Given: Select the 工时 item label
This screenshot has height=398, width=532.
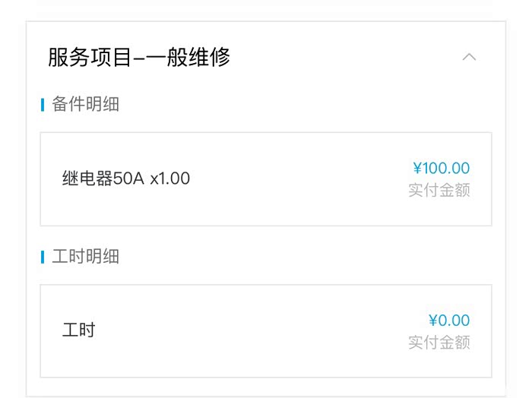Looking at the screenshot, I should [78, 330].
